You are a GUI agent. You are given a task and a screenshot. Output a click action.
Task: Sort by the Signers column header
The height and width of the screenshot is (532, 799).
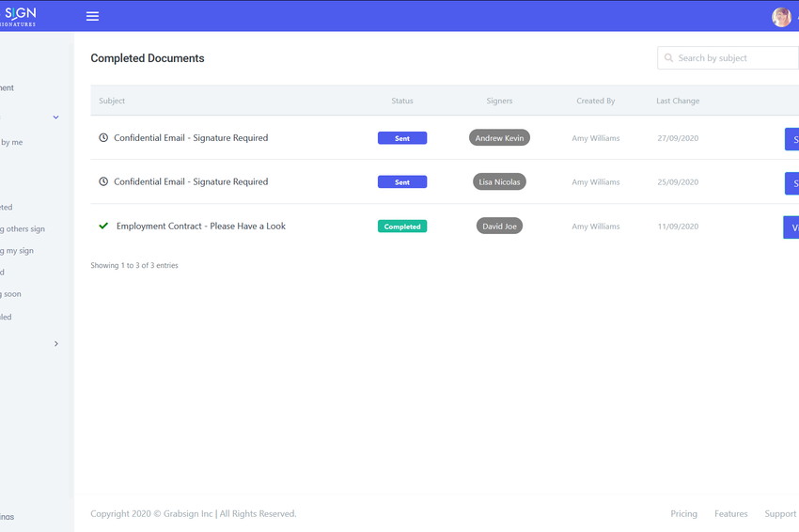499,101
